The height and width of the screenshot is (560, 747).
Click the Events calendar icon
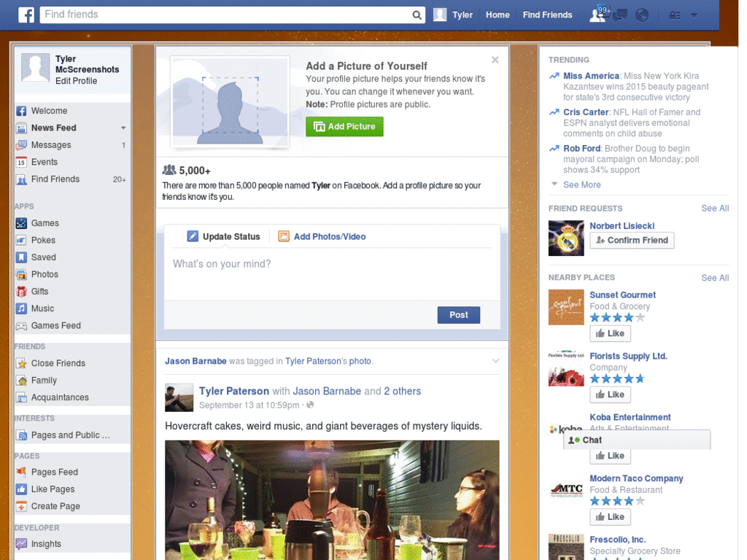coord(21,163)
